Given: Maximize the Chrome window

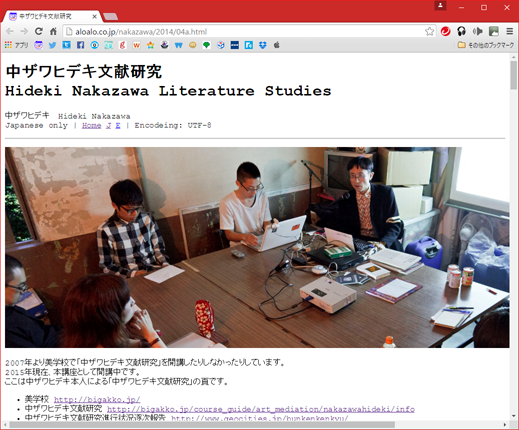Looking at the screenshot, I should click(x=484, y=7).
